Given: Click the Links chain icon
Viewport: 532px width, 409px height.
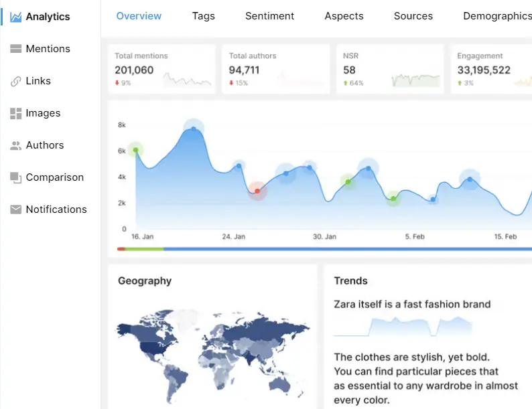Looking at the screenshot, I should point(16,81).
